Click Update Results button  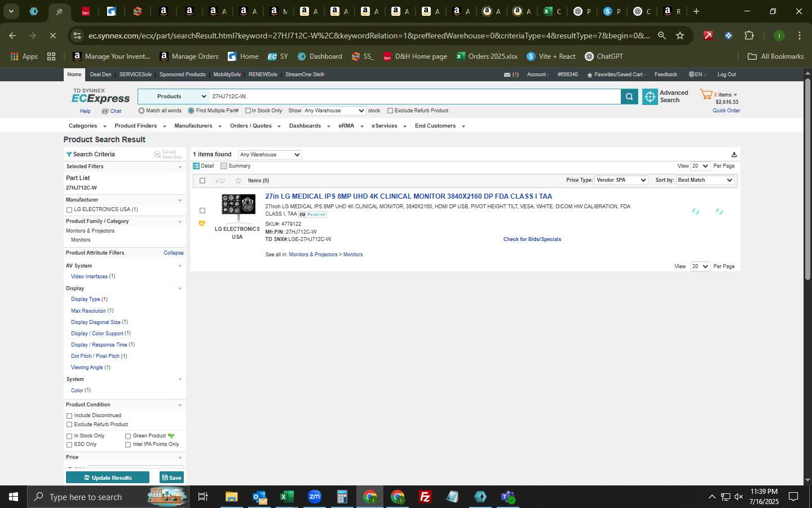tap(108, 478)
